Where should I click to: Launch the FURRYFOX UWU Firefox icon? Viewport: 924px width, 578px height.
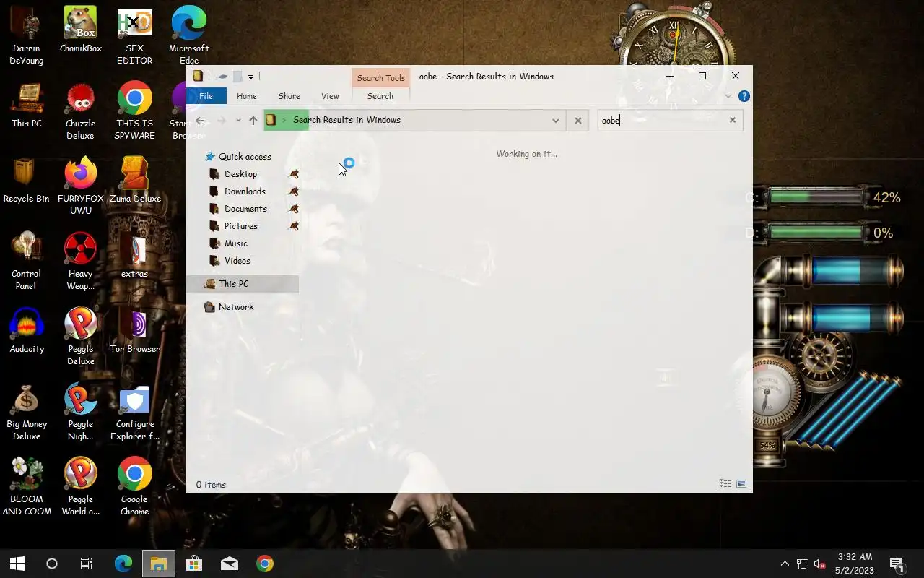(81, 186)
